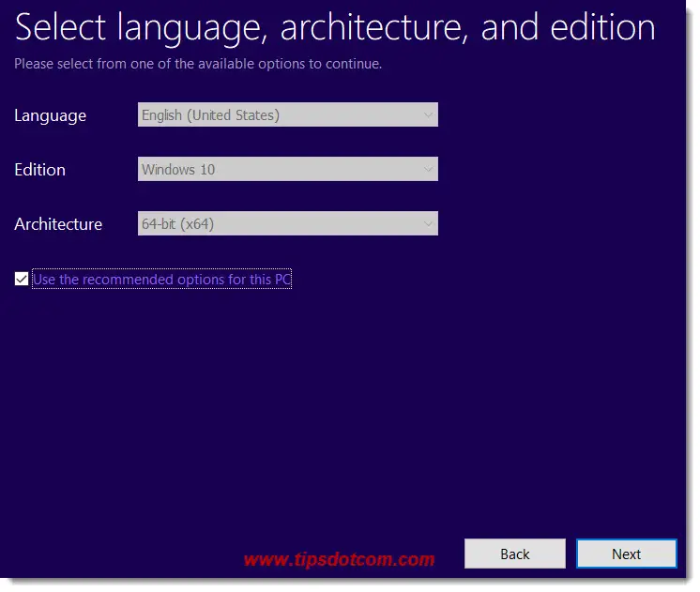
Task: Click the 'Edition' field label
Action: (x=39, y=170)
